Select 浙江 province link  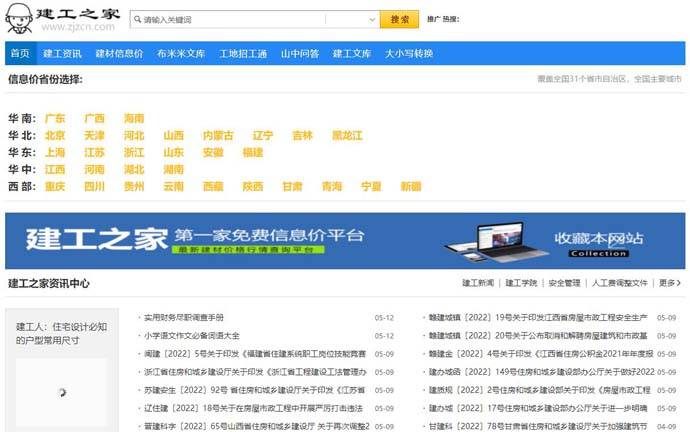tap(134, 153)
